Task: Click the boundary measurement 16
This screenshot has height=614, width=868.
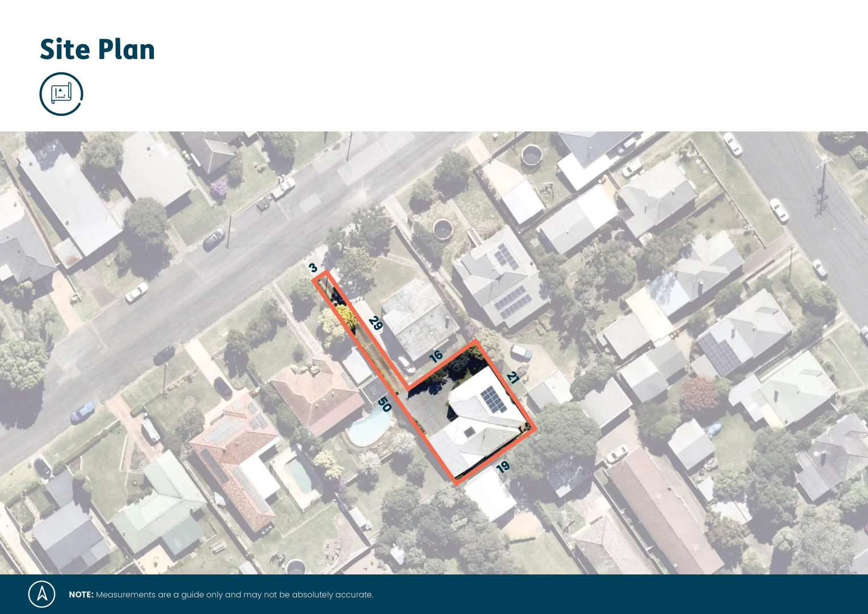Action: (x=435, y=357)
